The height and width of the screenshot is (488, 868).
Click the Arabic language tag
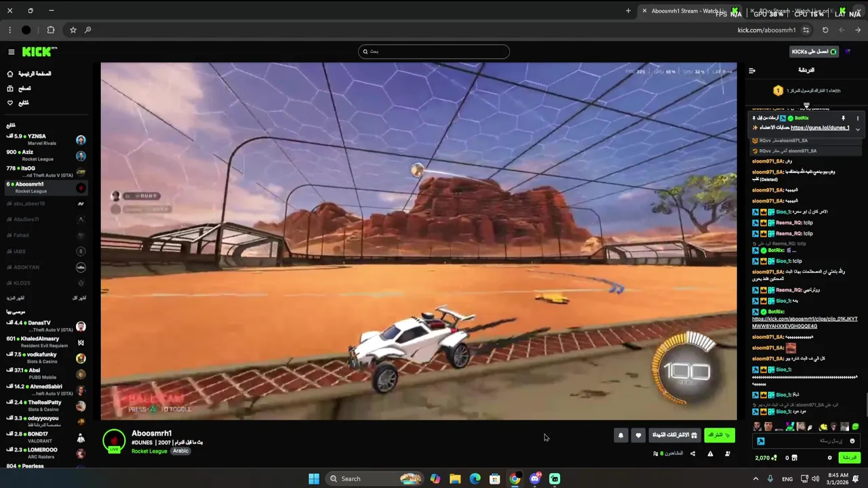180,451
